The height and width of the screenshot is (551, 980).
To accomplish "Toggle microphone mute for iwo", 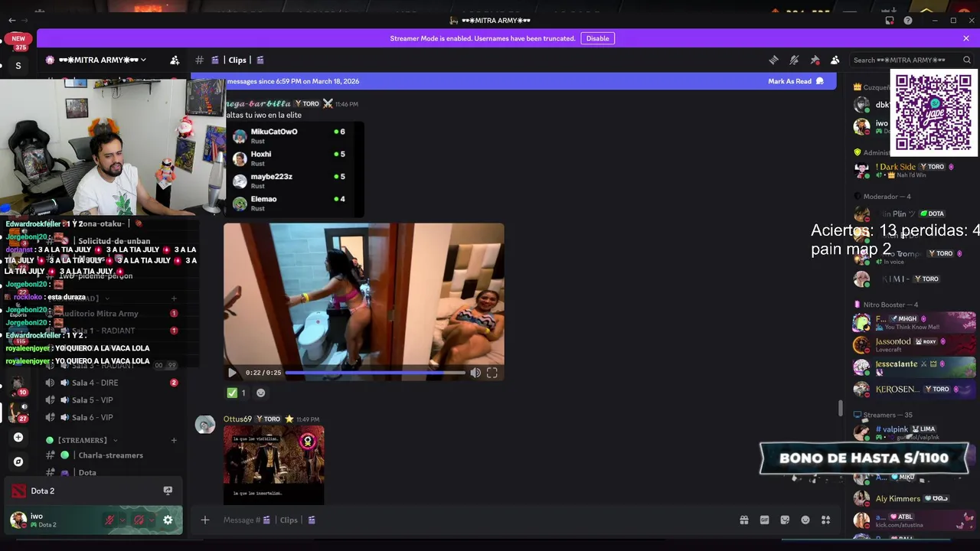I will [x=109, y=520].
